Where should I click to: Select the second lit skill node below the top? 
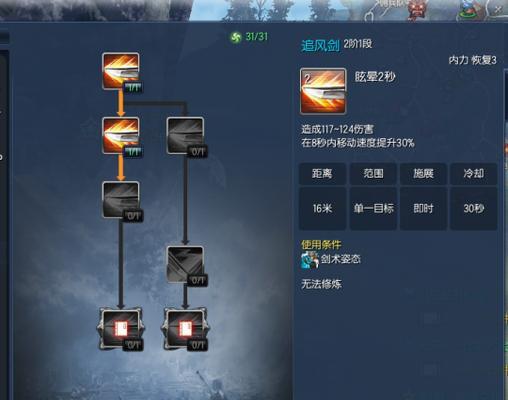(121, 135)
